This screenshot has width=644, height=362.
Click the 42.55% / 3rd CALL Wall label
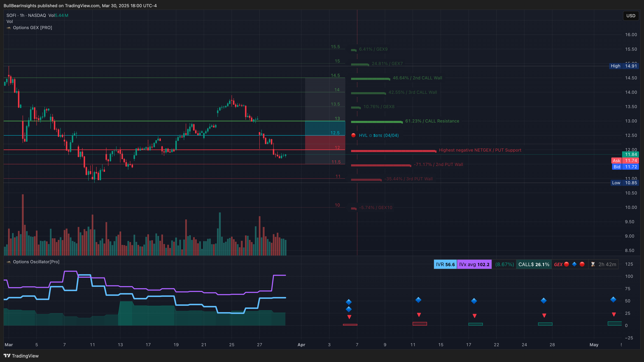pos(413,92)
